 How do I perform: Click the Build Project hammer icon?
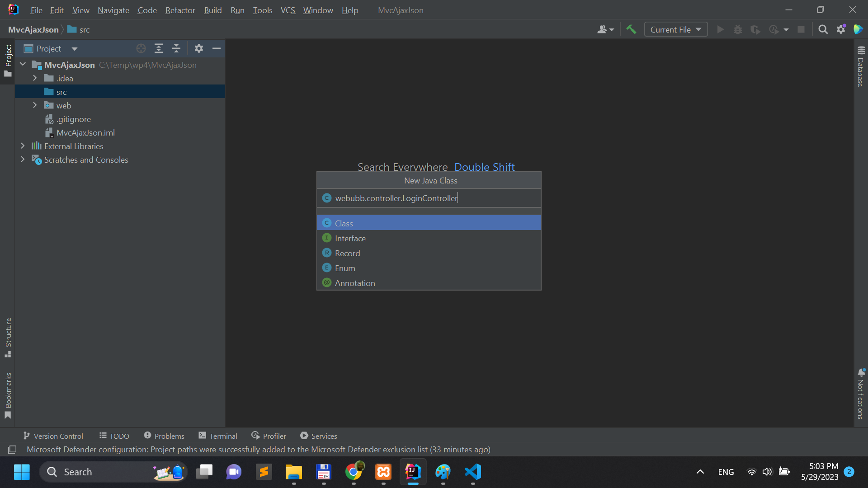click(x=631, y=29)
